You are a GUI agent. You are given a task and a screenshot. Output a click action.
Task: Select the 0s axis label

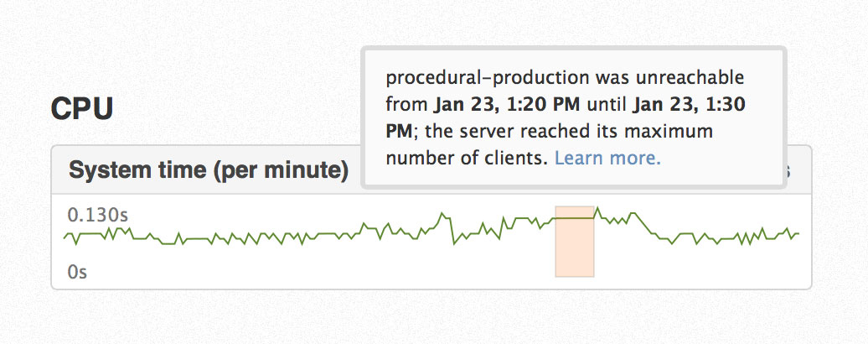coord(77,272)
